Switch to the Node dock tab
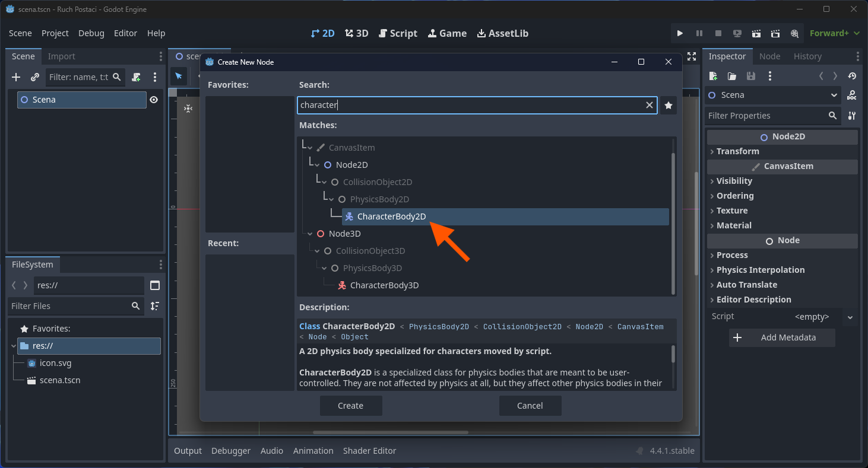The image size is (868, 468). click(769, 56)
